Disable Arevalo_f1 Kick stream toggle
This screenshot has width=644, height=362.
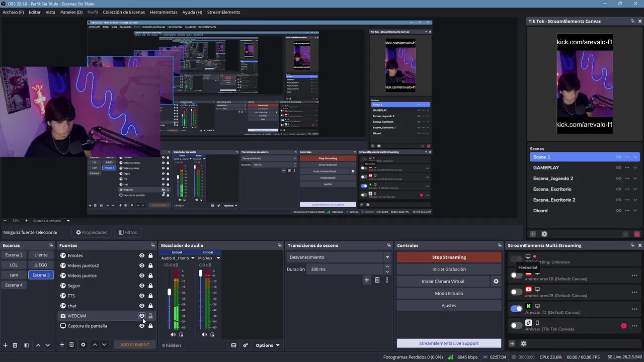tap(516, 309)
